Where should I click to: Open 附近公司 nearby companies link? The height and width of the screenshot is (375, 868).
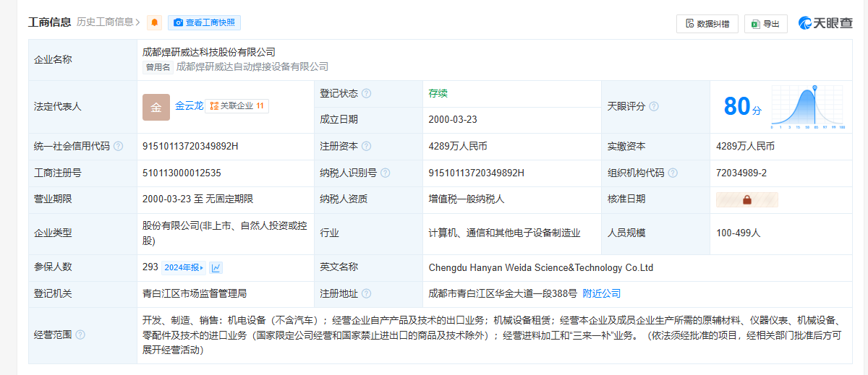coord(602,294)
